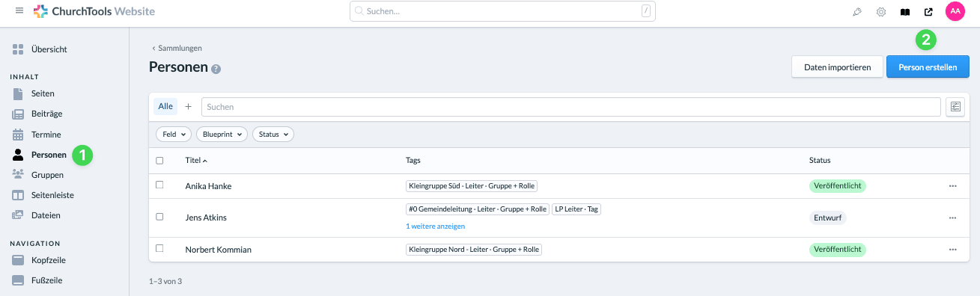Open the documentation book icon

click(905, 12)
